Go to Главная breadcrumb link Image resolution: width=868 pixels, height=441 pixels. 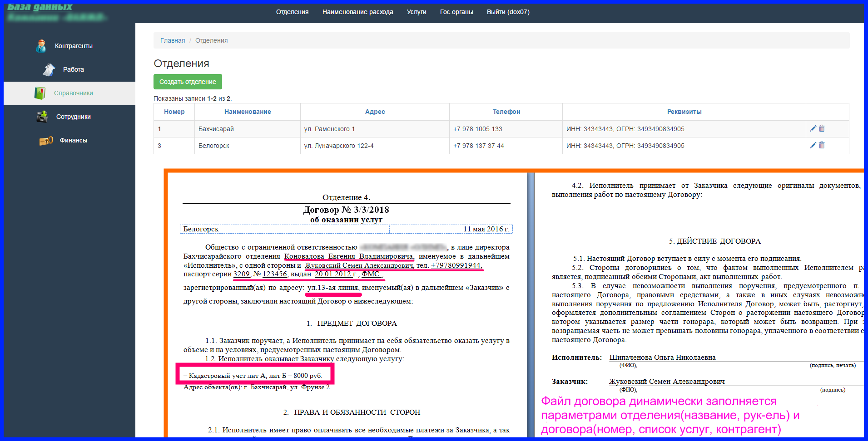(173, 40)
